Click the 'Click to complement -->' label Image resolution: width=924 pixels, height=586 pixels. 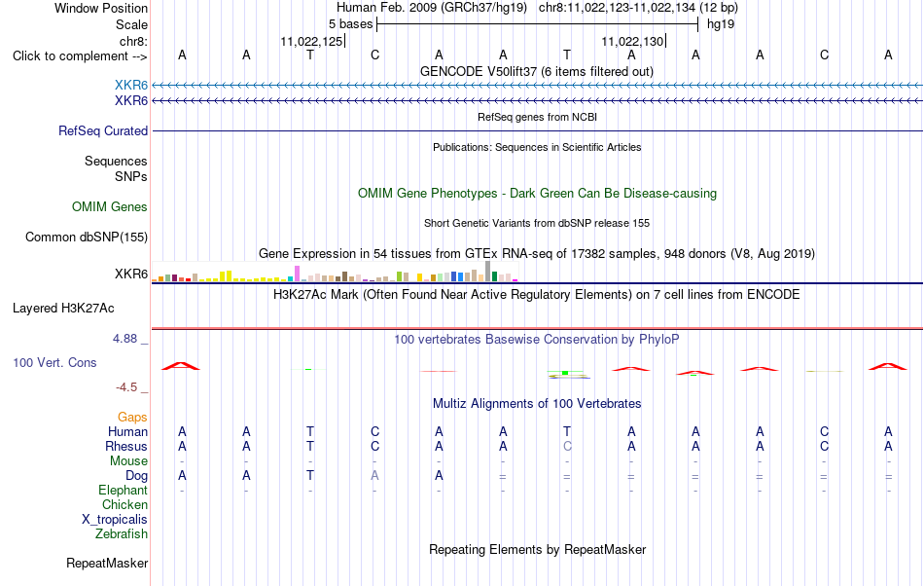coord(80,56)
